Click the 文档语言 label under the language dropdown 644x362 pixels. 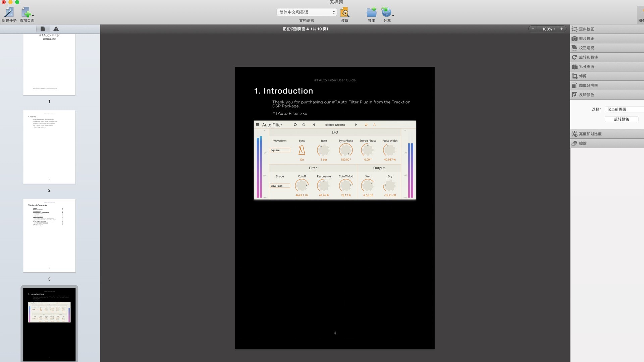(x=307, y=20)
